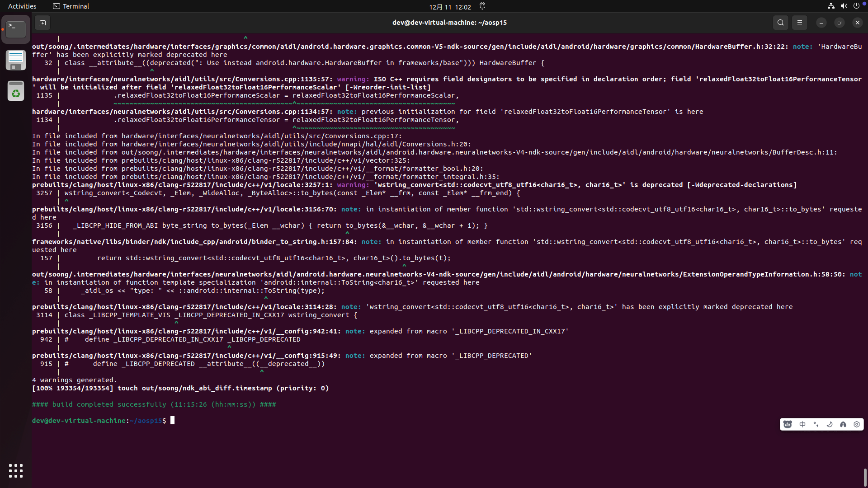
Task: Click the terminal vertical scrollbar
Action: click(865, 477)
